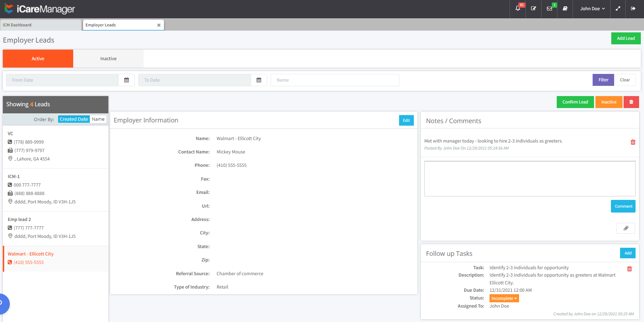Click the Confirm Lead button
Image resolution: width=644 pixels, height=322 pixels.
click(x=575, y=102)
